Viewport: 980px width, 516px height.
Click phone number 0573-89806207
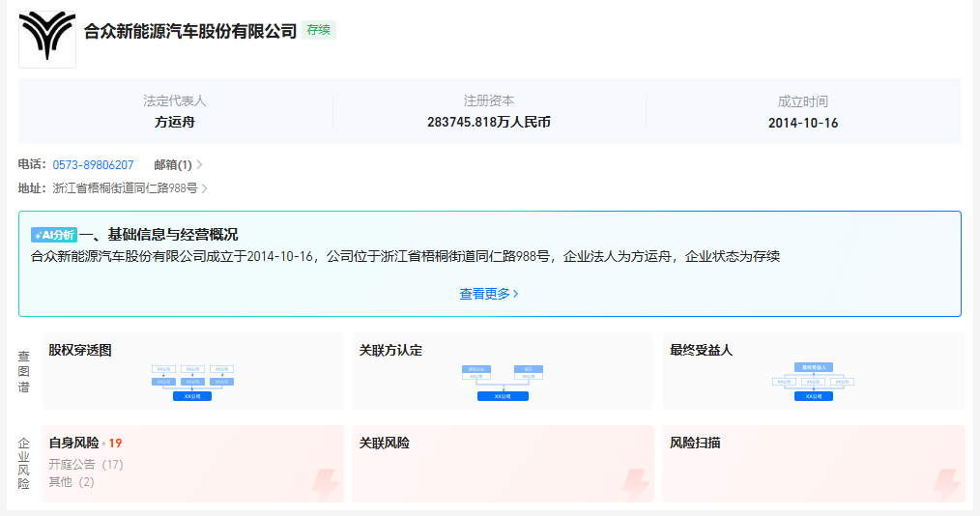click(93, 165)
